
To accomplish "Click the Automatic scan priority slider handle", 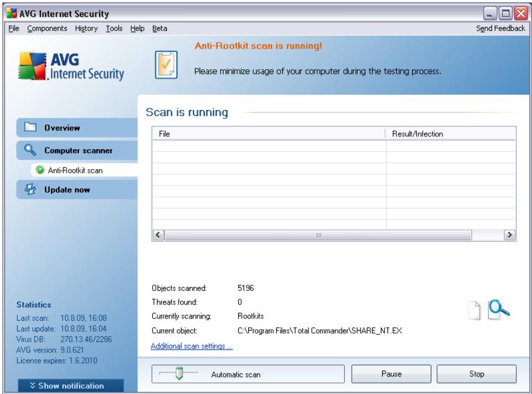I will [x=179, y=374].
